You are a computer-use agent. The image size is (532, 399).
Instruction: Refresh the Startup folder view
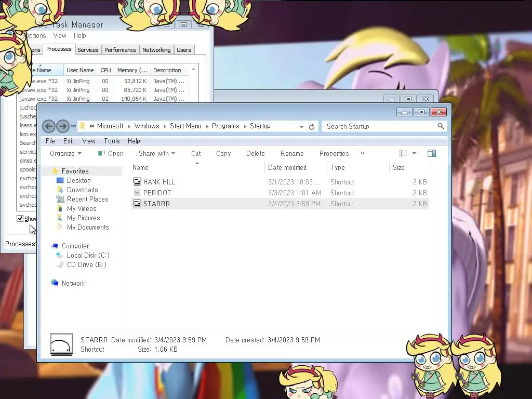[312, 127]
